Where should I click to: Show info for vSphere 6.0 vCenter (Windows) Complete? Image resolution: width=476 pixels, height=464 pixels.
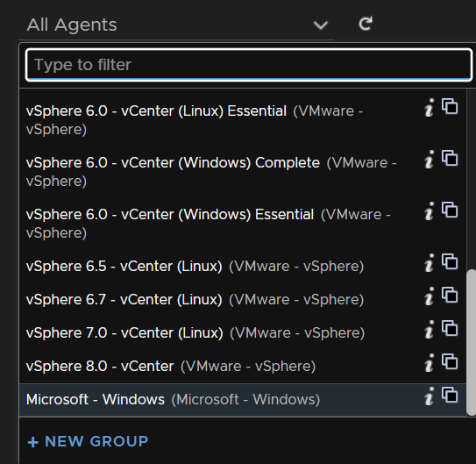[429, 159]
